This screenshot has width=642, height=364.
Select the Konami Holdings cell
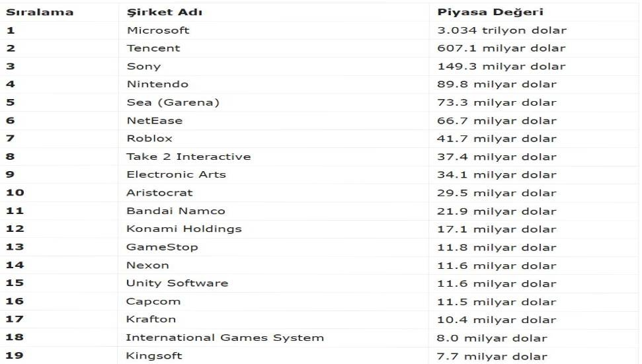pyautogui.click(x=184, y=229)
